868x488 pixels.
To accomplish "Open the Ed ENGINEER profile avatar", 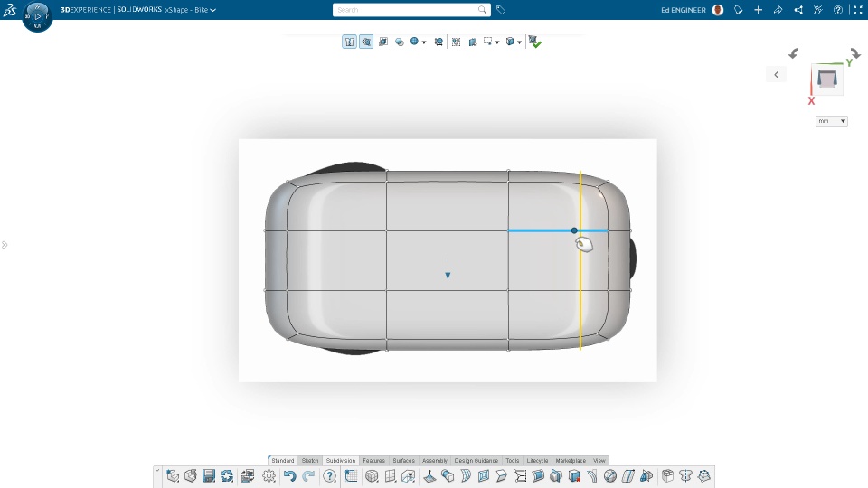I will point(718,10).
